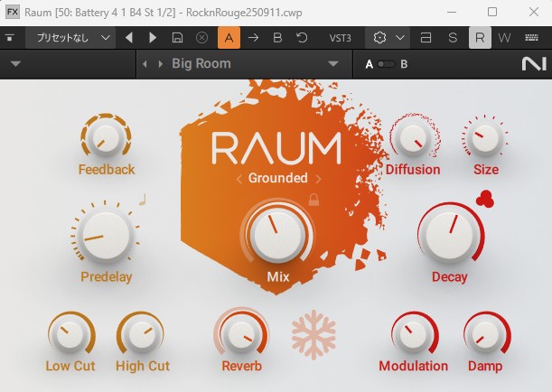Click the Size knob
Viewport: 552px width, 392px height.
(485, 138)
